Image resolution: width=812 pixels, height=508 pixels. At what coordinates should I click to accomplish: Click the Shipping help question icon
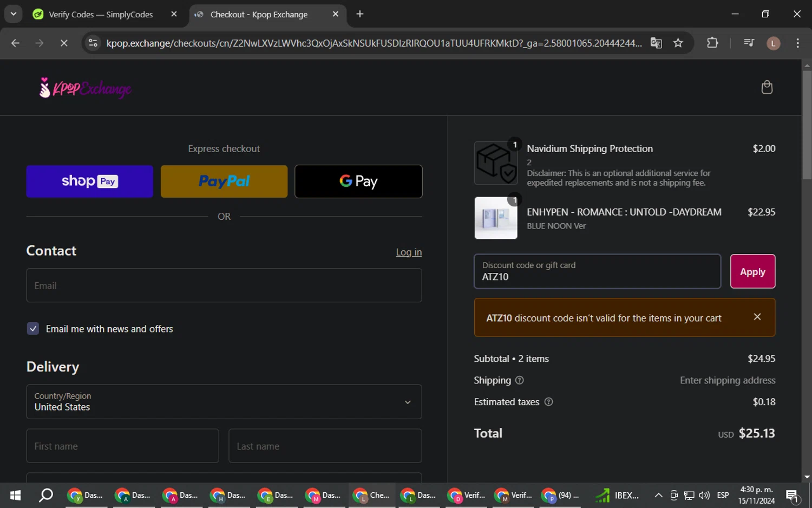click(519, 380)
